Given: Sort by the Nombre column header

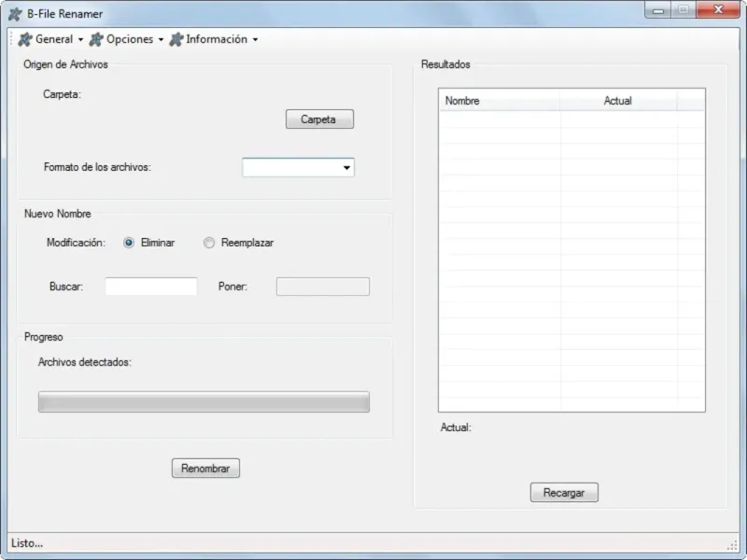Looking at the screenshot, I should [500, 101].
